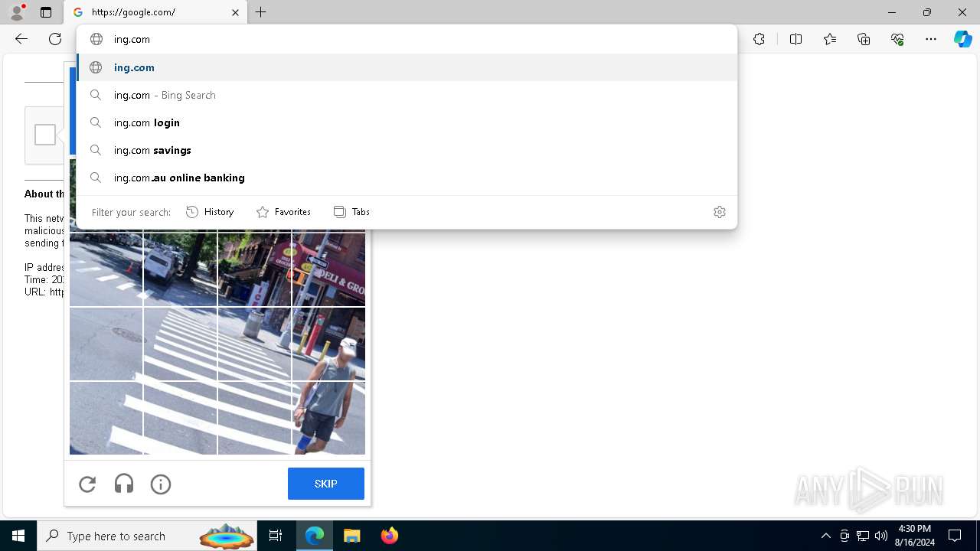Toggle split screen view icon
Image resolution: width=980 pixels, height=551 pixels.
click(795, 39)
